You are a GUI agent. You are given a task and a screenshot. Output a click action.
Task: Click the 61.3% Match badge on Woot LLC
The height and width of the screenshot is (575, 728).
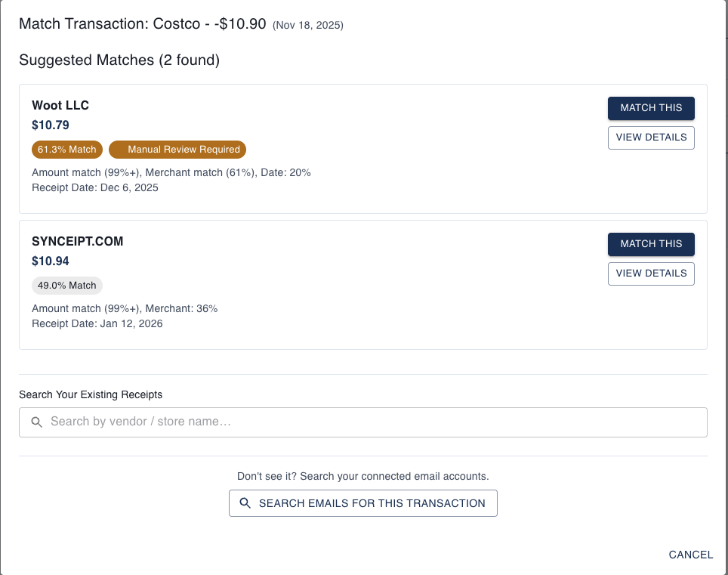pos(66,149)
